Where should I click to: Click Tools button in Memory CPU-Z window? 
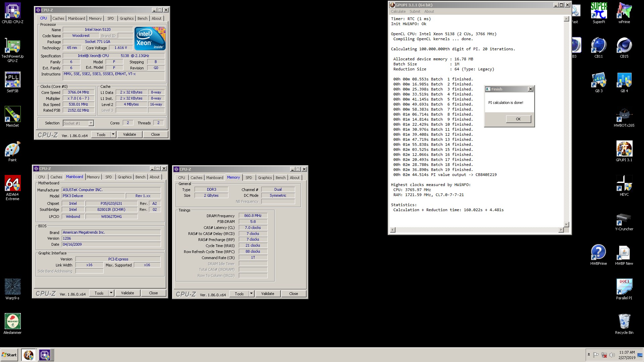[239, 294]
